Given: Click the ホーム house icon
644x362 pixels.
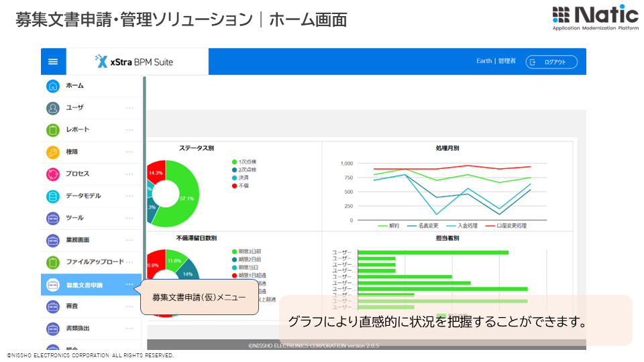Looking at the screenshot, I should [x=53, y=86].
